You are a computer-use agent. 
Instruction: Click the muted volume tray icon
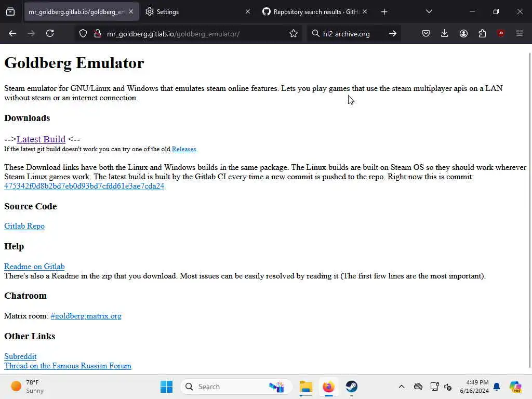pos(447,387)
